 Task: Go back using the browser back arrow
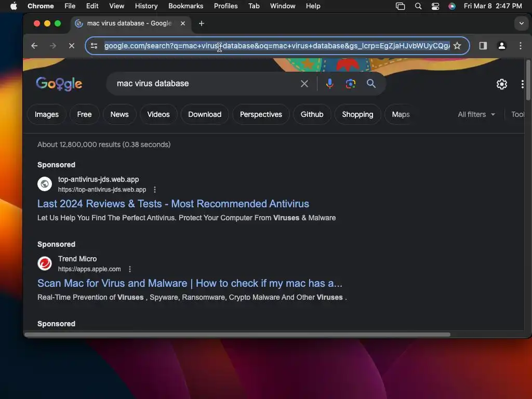(34, 46)
